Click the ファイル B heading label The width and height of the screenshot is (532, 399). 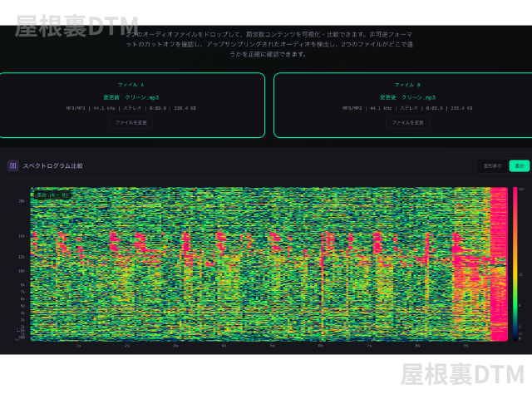click(407, 85)
